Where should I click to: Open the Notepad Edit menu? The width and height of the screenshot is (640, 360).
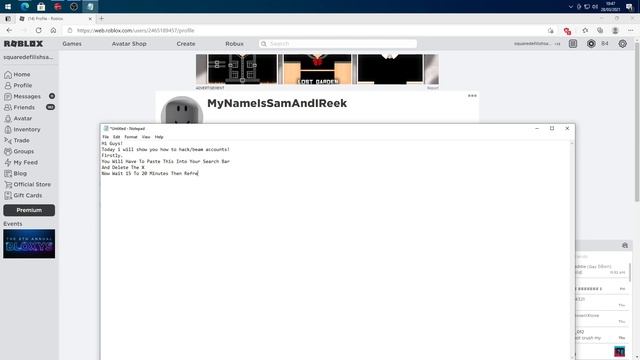pos(116,137)
